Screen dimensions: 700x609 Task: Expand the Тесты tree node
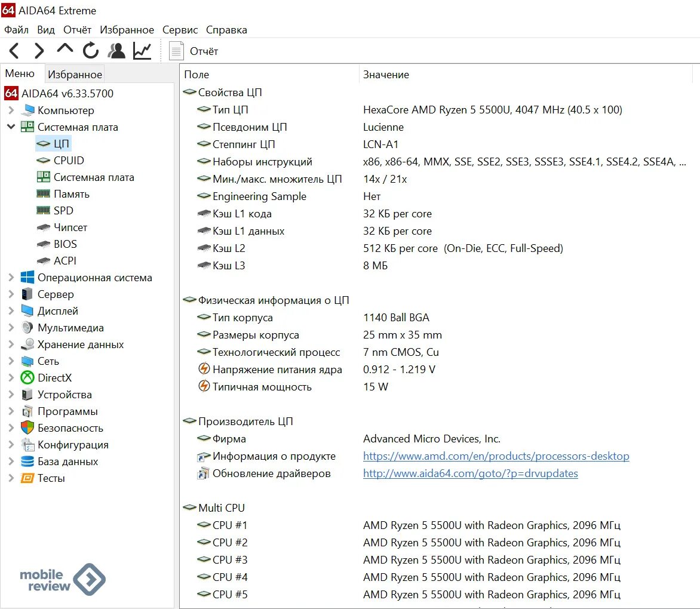pyautogui.click(x=11, y=478)
